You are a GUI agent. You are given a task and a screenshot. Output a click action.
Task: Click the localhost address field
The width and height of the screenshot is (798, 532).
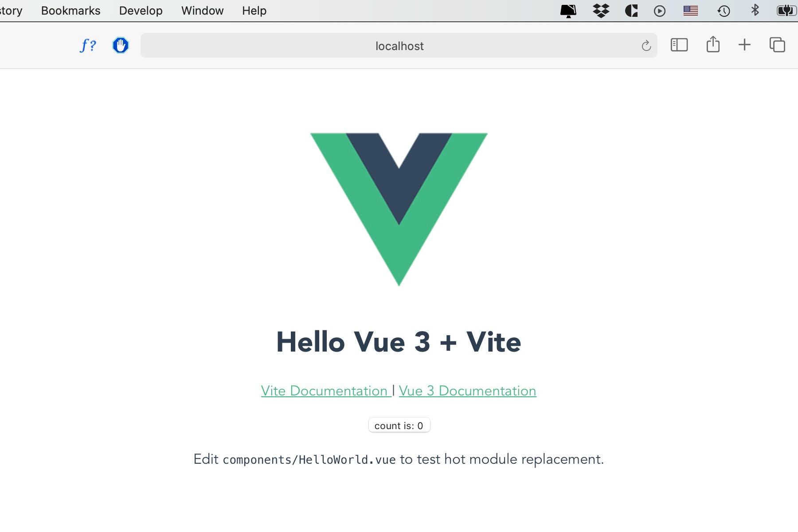point(399,46)
